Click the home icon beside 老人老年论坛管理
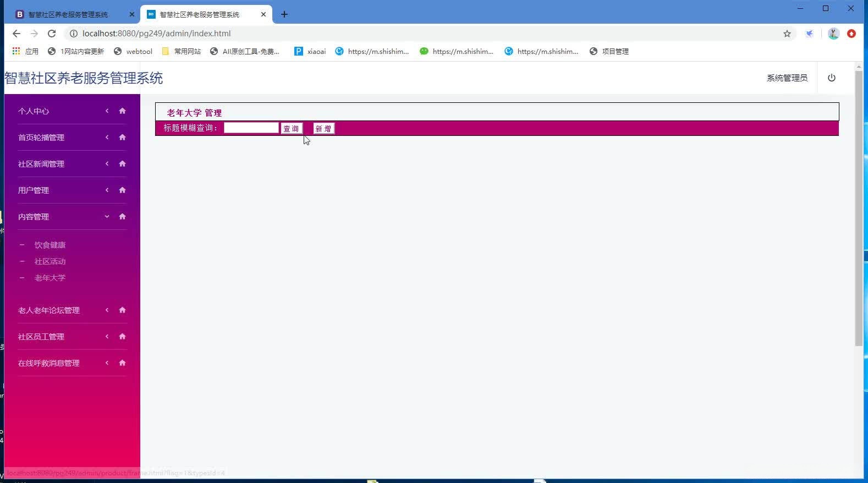 tap(122, 310)
